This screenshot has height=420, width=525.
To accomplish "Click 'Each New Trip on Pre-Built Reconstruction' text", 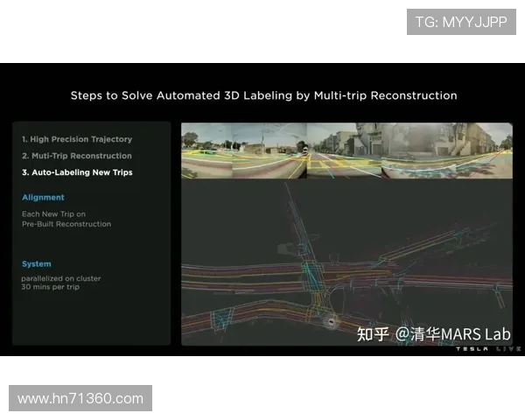I will [x=66, y=219].
